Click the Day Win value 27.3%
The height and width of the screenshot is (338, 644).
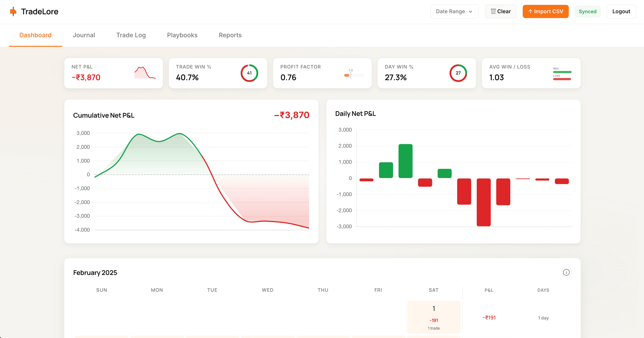[396, 77]
